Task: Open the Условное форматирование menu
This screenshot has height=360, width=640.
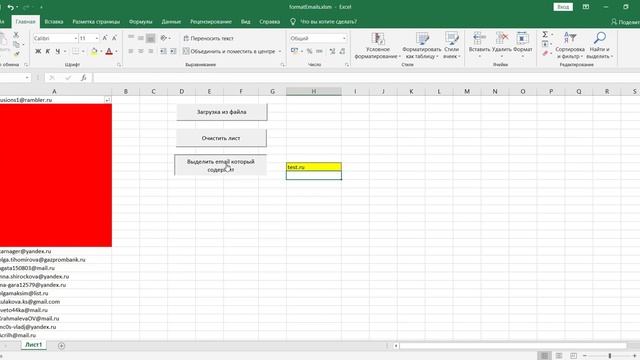Action: point(378,46)
